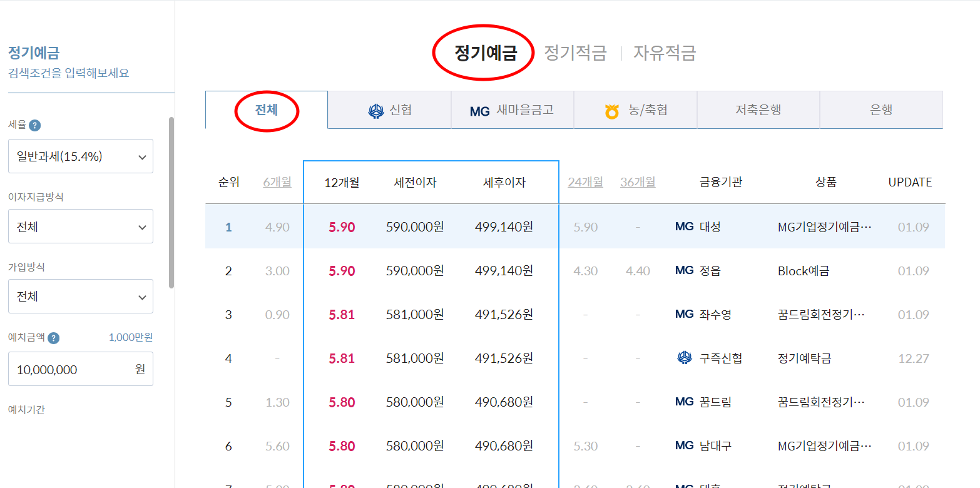Viewport: 980px width, 488px height.
Task: Click institution name 꿈드림
Action: tap(715, 402)
